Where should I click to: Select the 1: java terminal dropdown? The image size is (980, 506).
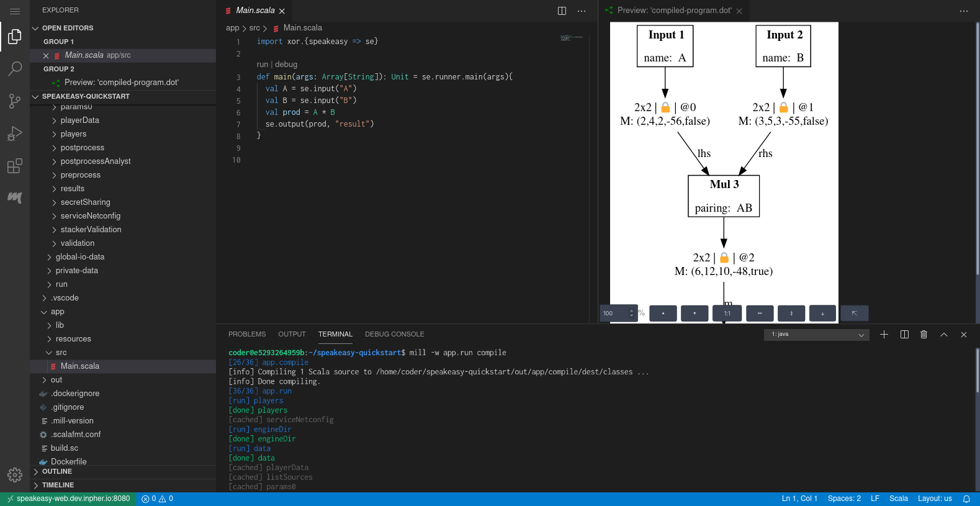[817, 335]
